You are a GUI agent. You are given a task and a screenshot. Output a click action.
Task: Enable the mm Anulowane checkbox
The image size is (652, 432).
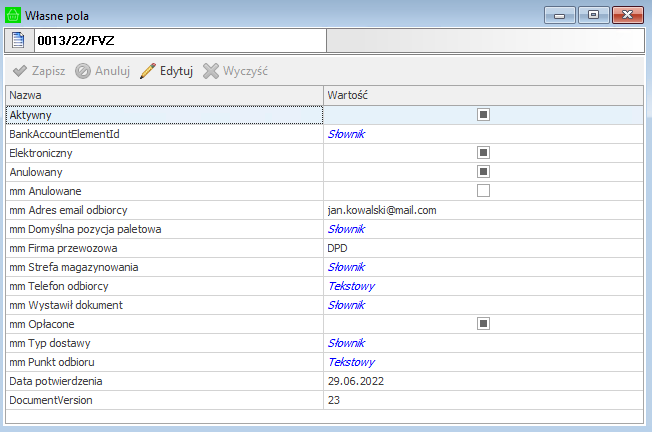pos(483,191)
